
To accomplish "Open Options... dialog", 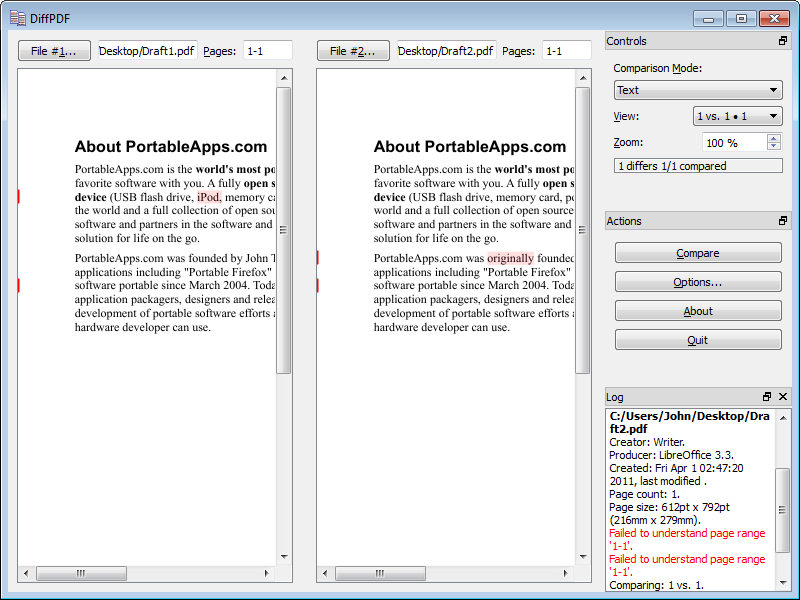I will click(x=698, y=283).
